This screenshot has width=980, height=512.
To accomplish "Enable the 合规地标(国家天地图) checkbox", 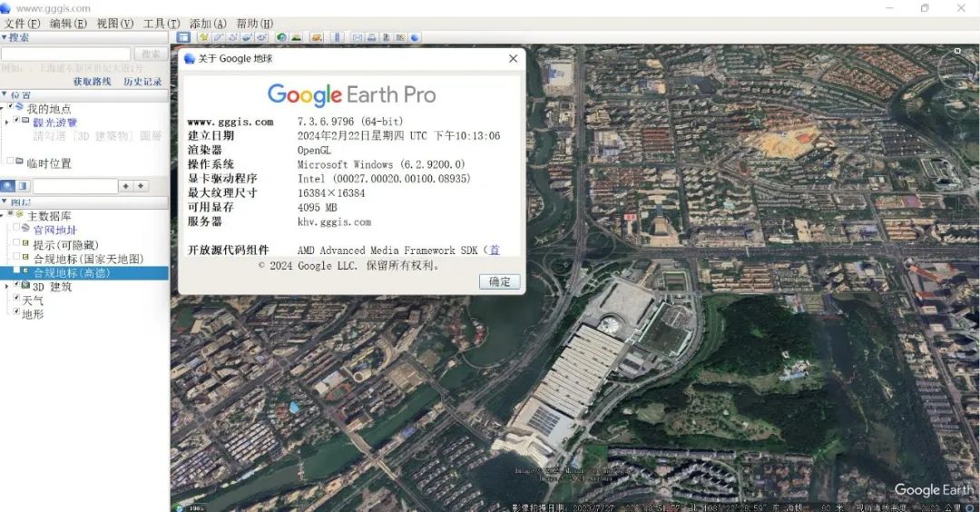I will point(17,256).
